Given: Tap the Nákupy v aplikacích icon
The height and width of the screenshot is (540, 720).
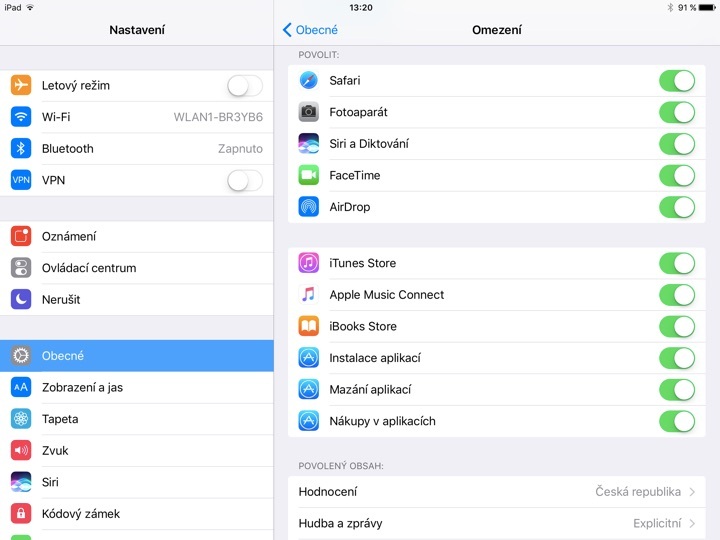Looking at the screenshot, I should click(309, 421).
